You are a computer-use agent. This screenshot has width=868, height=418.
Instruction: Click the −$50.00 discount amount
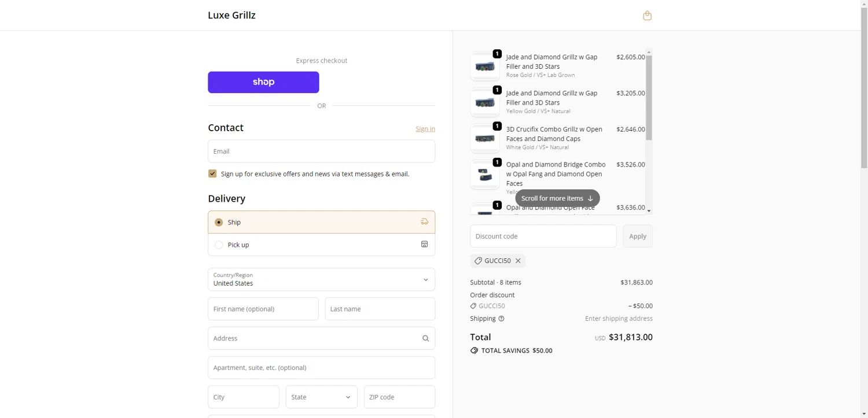pyautogui.click(x=640, y=306)
